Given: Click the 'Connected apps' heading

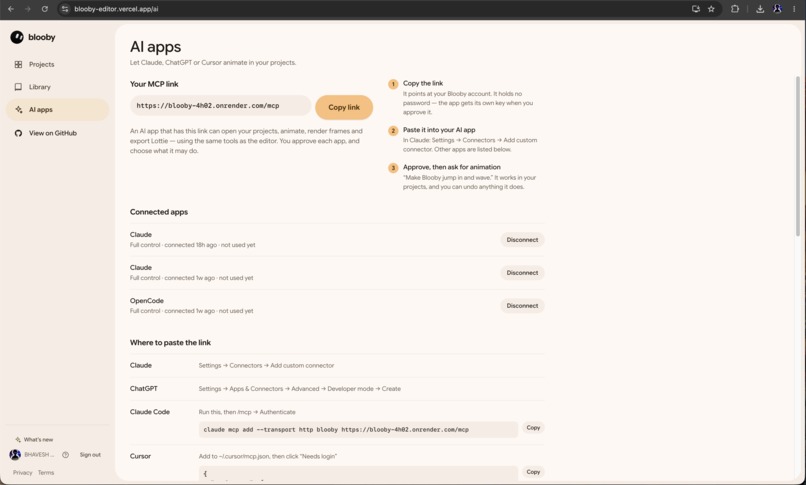Looking at the screenshot, I should coord(159,212).
